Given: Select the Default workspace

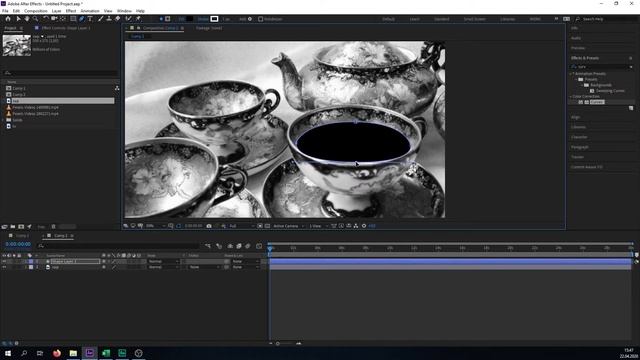Looking at the screenshot, I should (x=389, y=19).
